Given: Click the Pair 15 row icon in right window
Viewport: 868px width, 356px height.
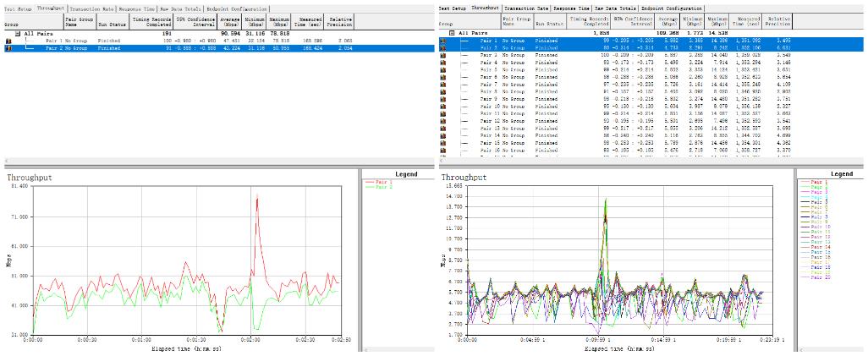Looking at the screenshot, I should (442, 143).
